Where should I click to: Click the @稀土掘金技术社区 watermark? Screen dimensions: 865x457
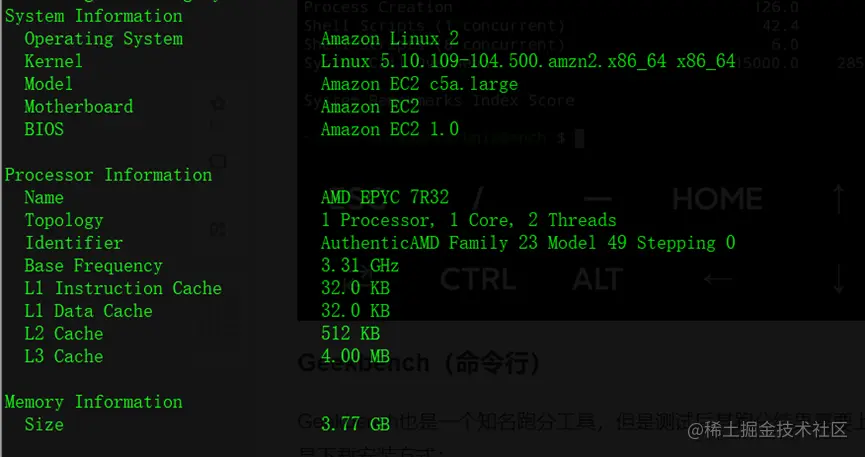(x=767, y=429)
